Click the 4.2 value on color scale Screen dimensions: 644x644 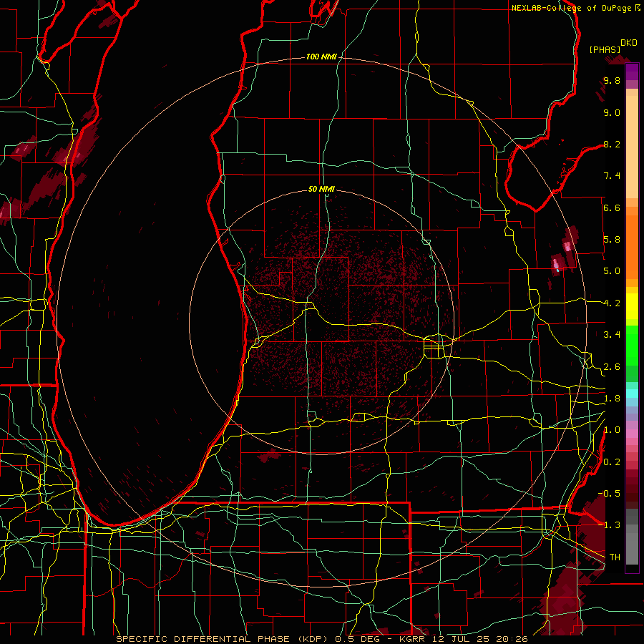(x=612, y=303)
